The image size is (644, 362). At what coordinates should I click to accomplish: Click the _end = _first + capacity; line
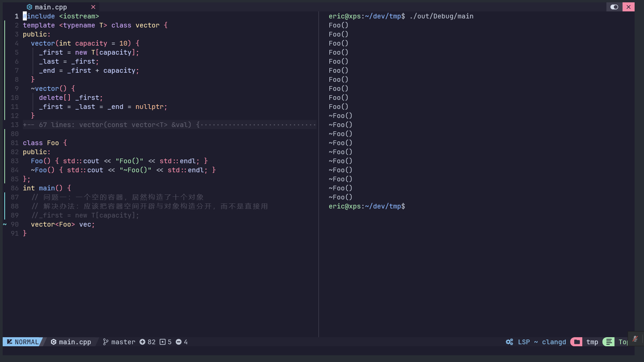coord(89,70)
